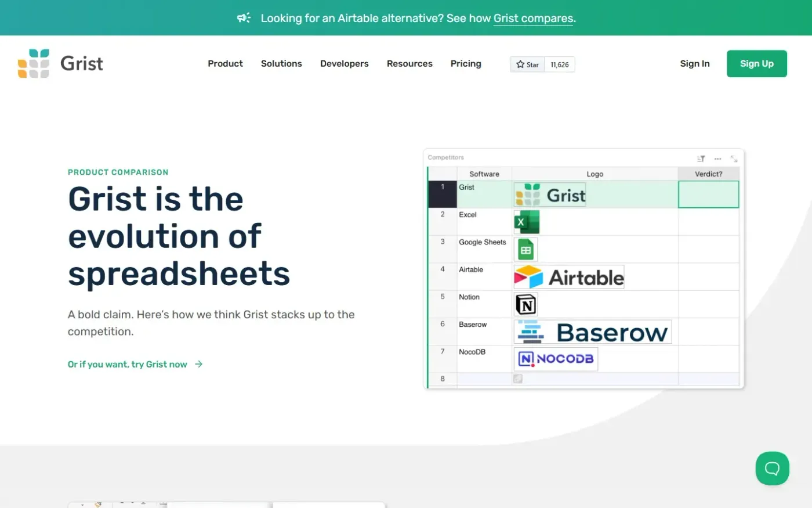
Task: Click the Grist logo in header
Action: pyautogui.click(x=60, y=63)
